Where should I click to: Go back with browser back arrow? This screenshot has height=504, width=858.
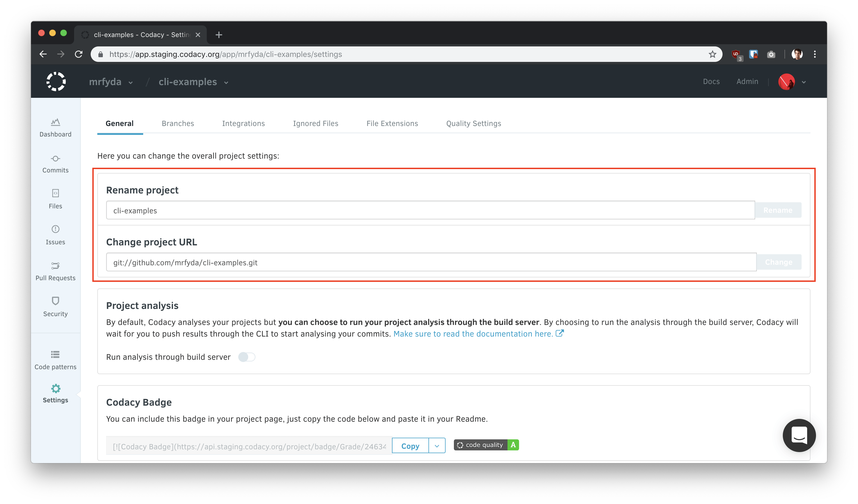pos(43,54)
